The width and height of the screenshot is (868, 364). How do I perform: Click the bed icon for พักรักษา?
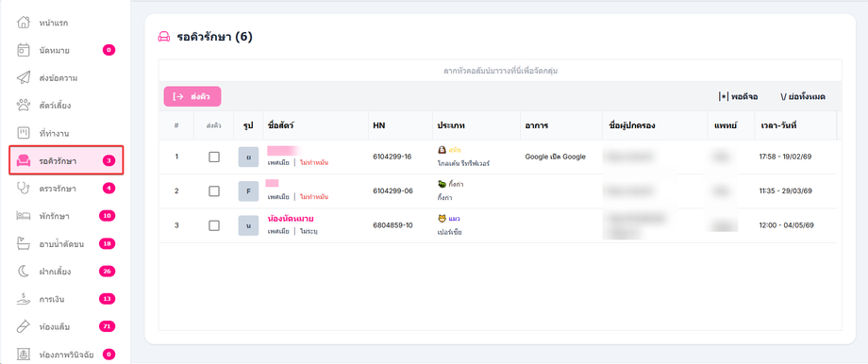(24, 216)
